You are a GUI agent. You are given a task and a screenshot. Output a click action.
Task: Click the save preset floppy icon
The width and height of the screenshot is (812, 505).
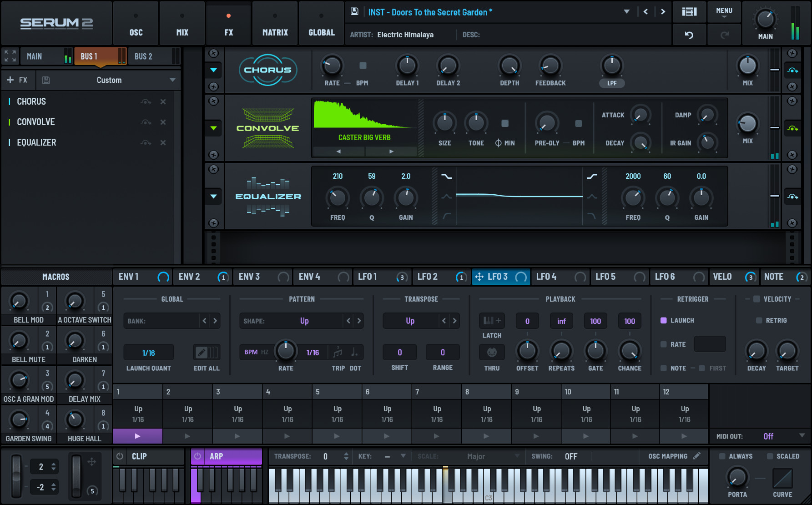tap(354, 12)
